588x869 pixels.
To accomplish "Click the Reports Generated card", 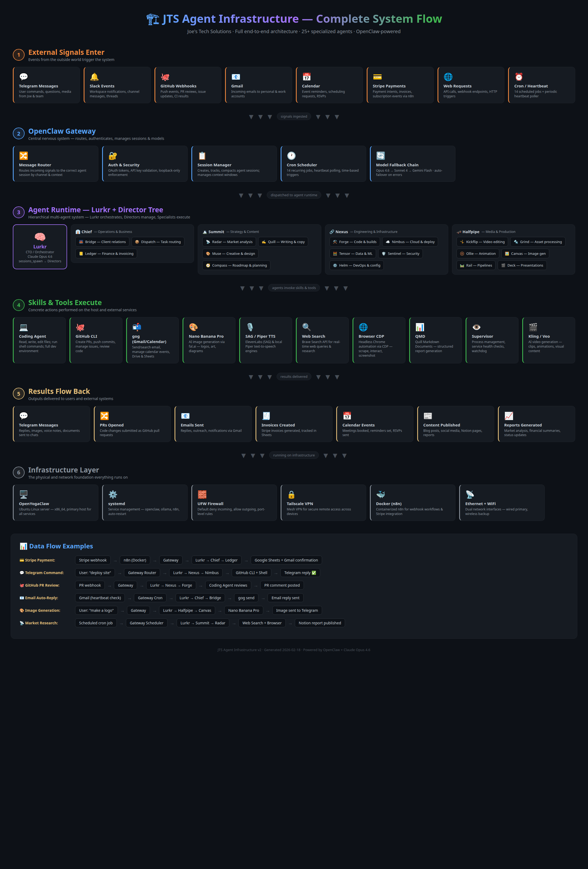I will pyautogui.click(x=536, y=424).
